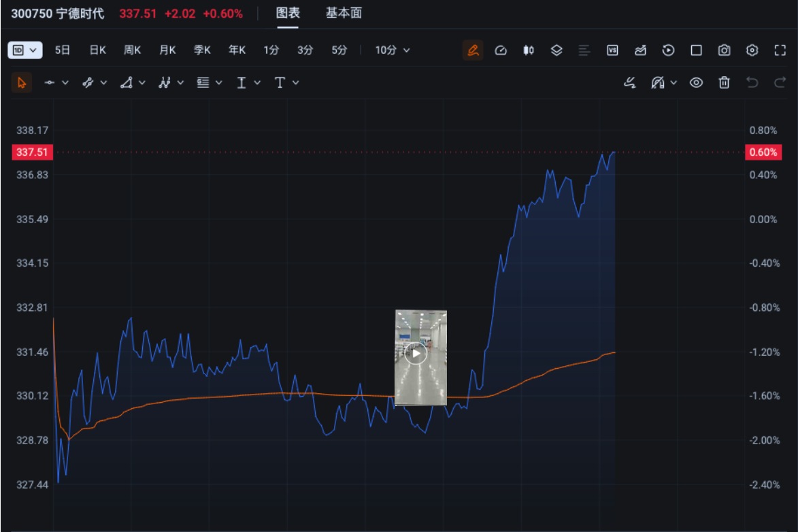Viewport: 798px width, 532px height.
Task: Click the chart with pencil analysis icon
Action: coord(640,50)
